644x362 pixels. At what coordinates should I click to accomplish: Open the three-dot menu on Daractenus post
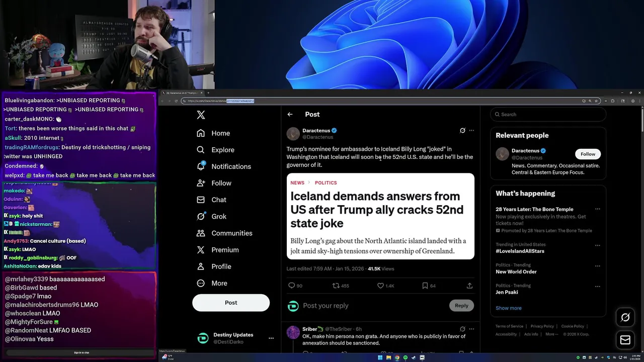(x=471, y=131)
